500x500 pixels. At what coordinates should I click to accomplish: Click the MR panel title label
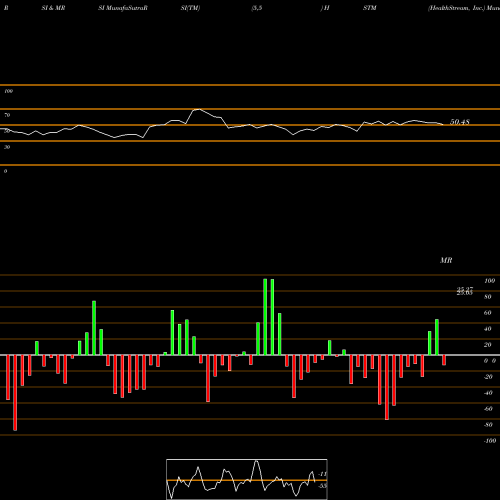(x=446, y=260)
